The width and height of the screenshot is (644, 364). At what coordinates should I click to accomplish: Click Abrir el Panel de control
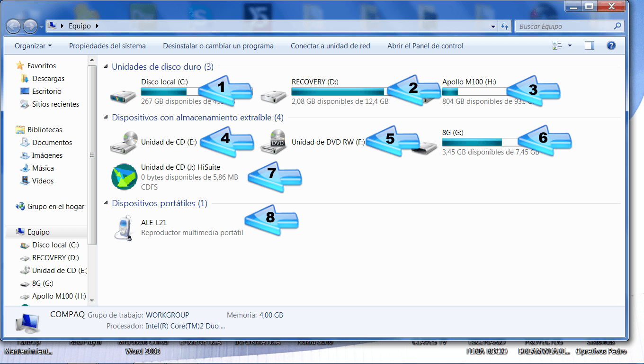click(425, 46)
